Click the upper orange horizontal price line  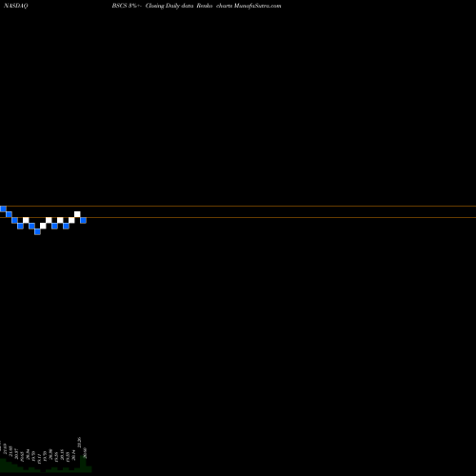click(x=238, y=206)
